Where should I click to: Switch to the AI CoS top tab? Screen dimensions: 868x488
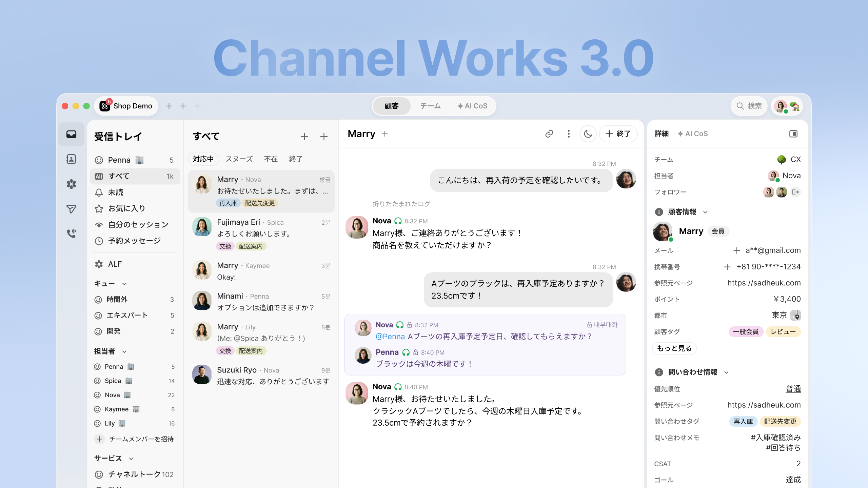click(x=472, y=106)
